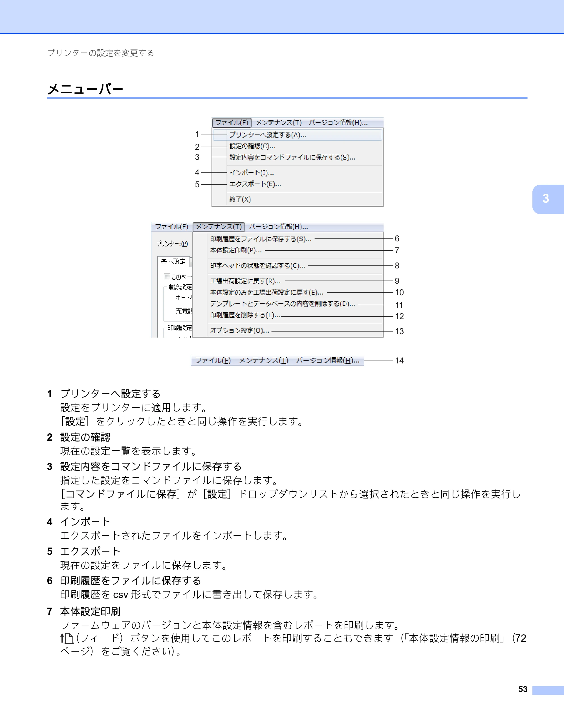Screen dimensions: 564x728
Task: Click highlighted メンテナンス(T) above the open Maintenance menu
Action: coord(219,227)
